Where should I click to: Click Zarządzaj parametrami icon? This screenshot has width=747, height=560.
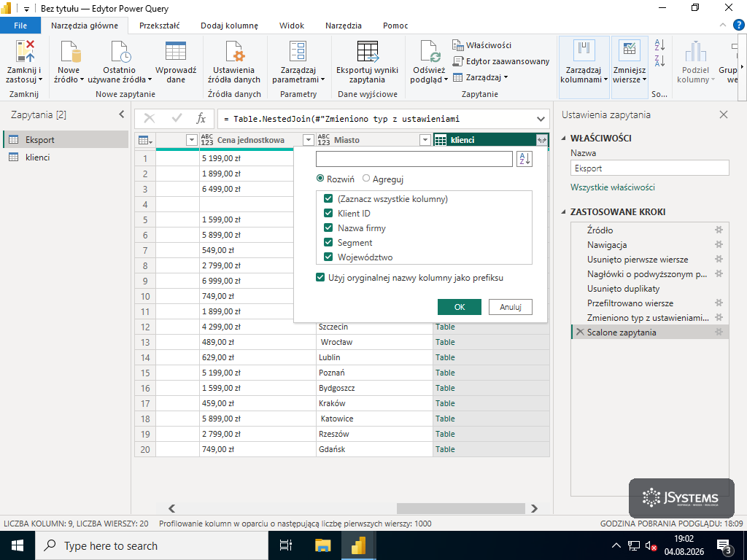(298, 52)
